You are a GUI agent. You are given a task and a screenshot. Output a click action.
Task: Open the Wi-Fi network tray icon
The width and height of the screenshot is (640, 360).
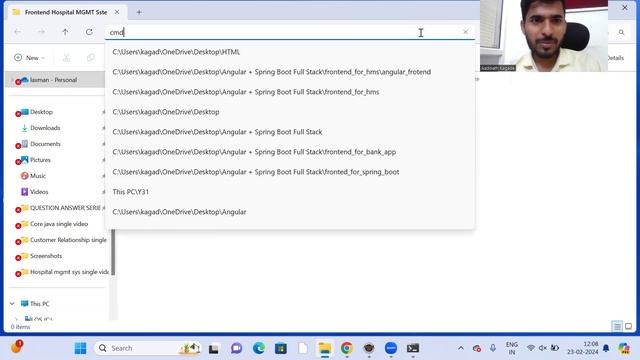click(x=531, y=348)
